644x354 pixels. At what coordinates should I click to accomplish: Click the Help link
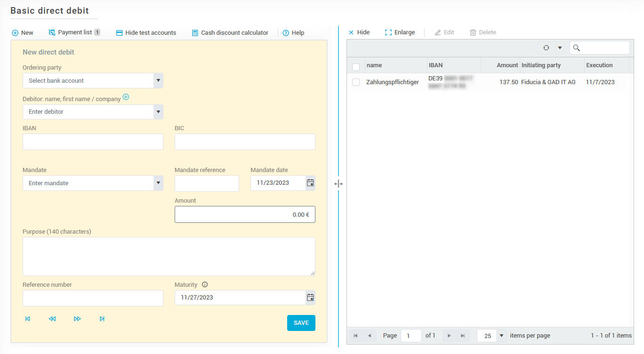[x=293, y=33]
